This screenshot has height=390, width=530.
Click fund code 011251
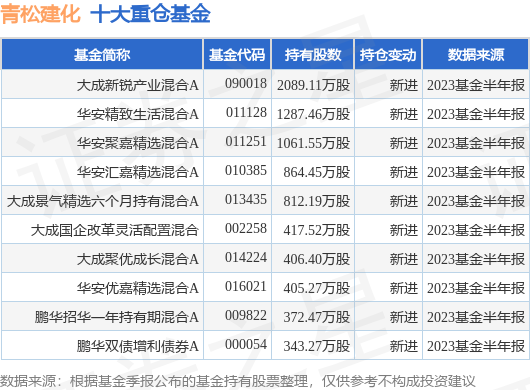click(246, 141)
